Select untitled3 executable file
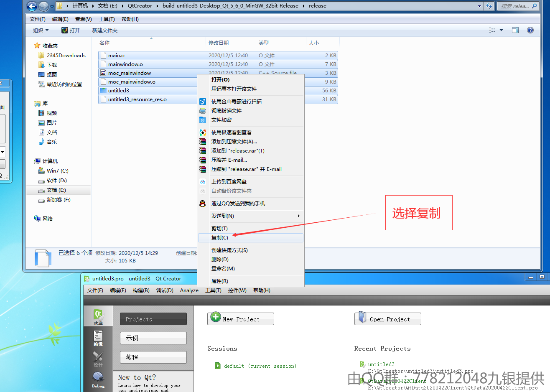This screenshot has height=392, width=550. pos(118,91)
